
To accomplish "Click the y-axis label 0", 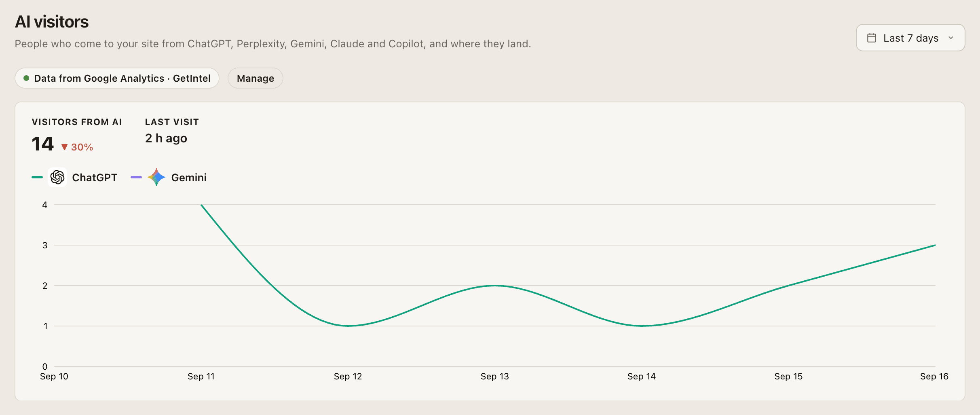I will click(x=45, y=366).
